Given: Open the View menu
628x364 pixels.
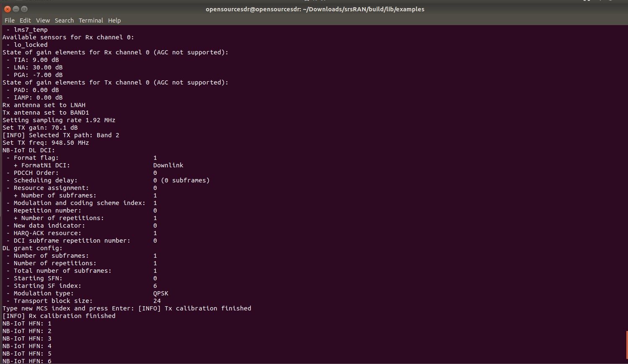Looking at the screenshot, I should tap(43, 21).
